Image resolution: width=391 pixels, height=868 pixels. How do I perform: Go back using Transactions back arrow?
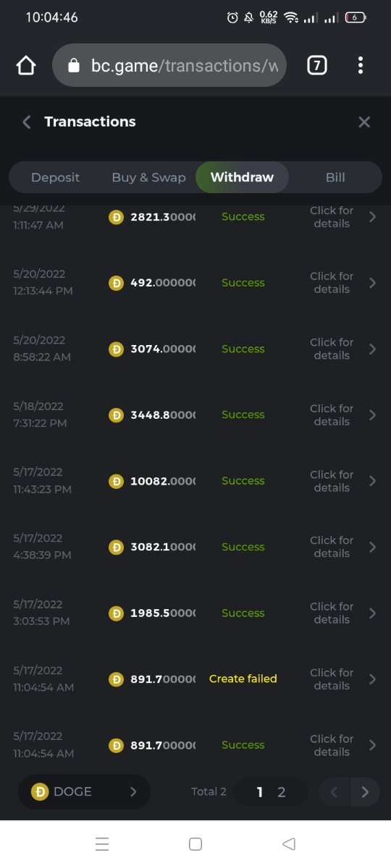27,122
